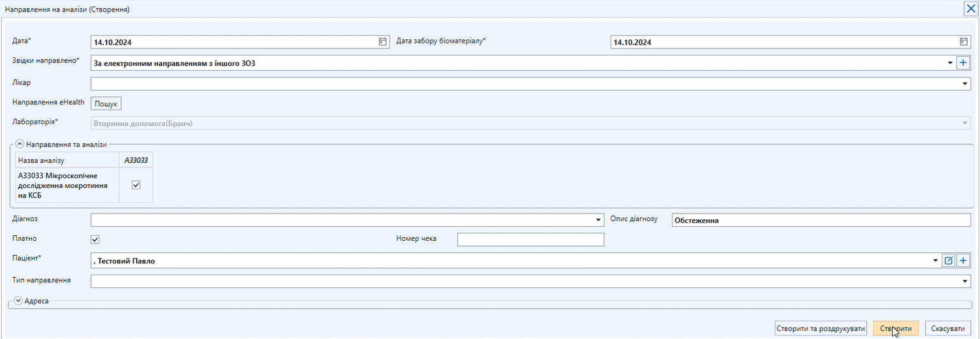The width and height of the screenshot is (980, 339).
Task: Open the Звідки направлено dropdown
Action: click(x=949, y=63)
